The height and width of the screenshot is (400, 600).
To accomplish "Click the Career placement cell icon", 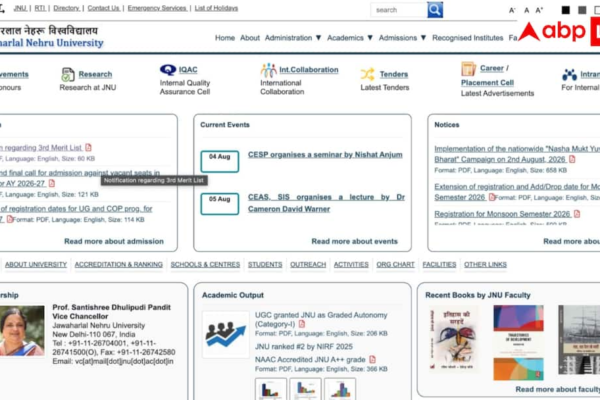I will click(x=468, y=69).
